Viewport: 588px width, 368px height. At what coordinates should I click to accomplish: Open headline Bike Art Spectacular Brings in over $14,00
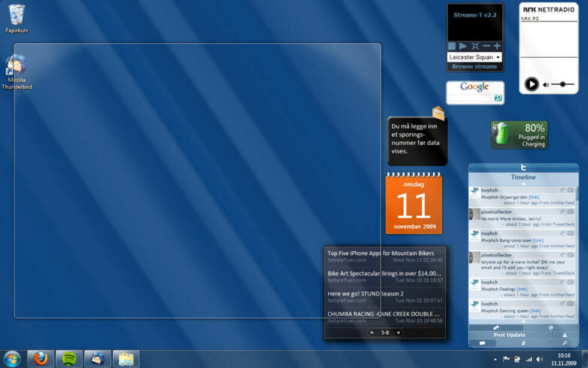point(384,274)
